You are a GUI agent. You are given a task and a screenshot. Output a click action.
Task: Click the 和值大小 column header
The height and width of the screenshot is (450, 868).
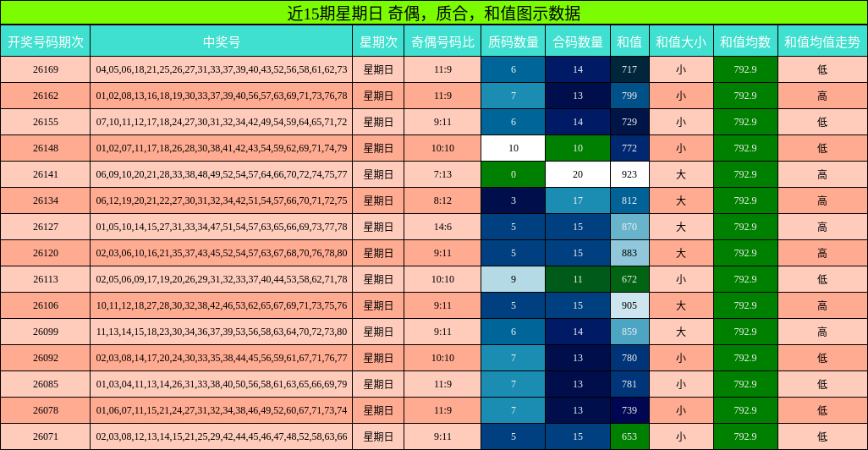click(681, 41)
